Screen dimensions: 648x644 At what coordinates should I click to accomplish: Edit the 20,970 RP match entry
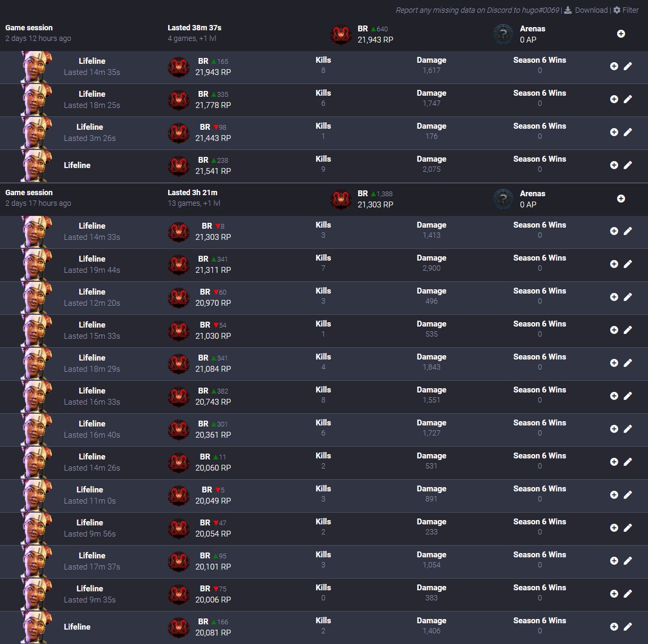click(628, 297)
